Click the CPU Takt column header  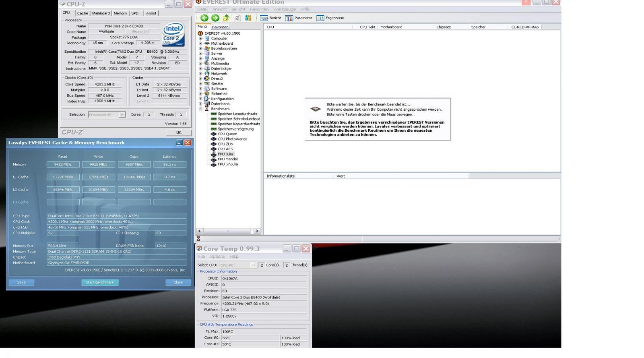(365, 27)
